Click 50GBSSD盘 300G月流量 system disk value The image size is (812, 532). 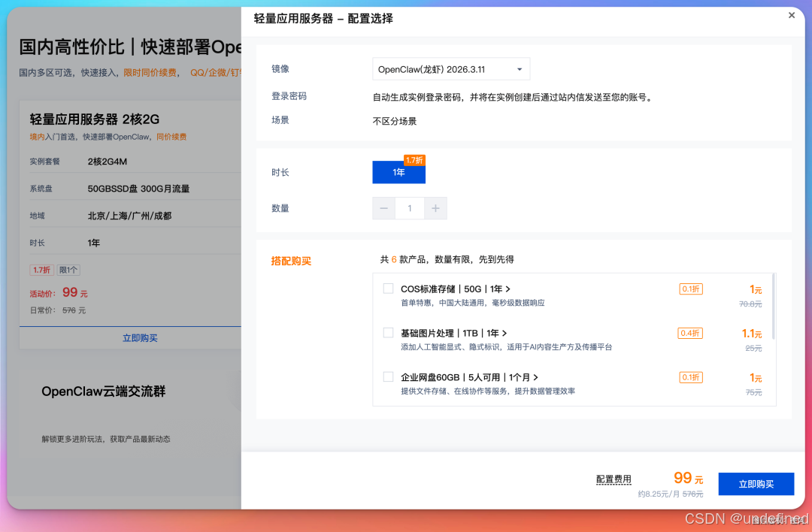138,189
